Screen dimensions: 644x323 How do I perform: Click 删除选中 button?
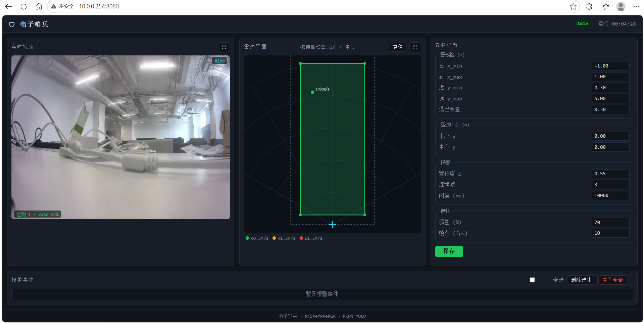[x=582, y=280]
